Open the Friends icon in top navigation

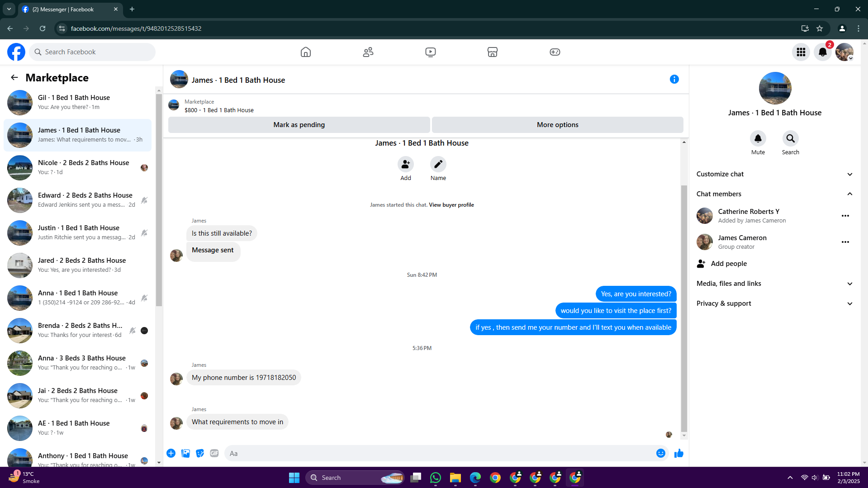tap(368, 52)
